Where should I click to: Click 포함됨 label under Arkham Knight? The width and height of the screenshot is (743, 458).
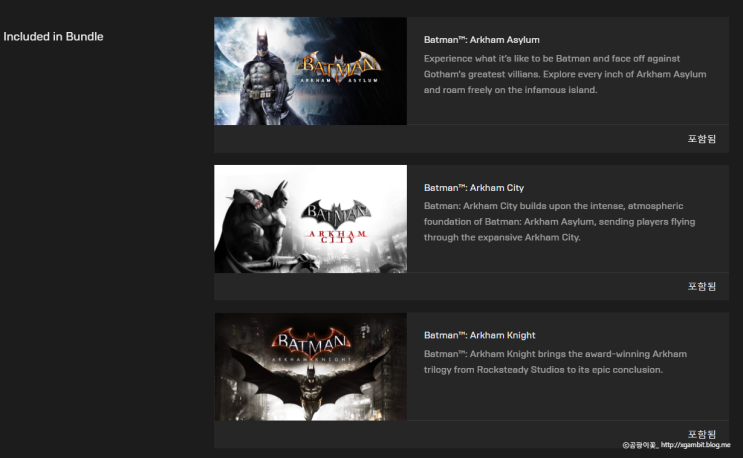[x=702, y=434]
